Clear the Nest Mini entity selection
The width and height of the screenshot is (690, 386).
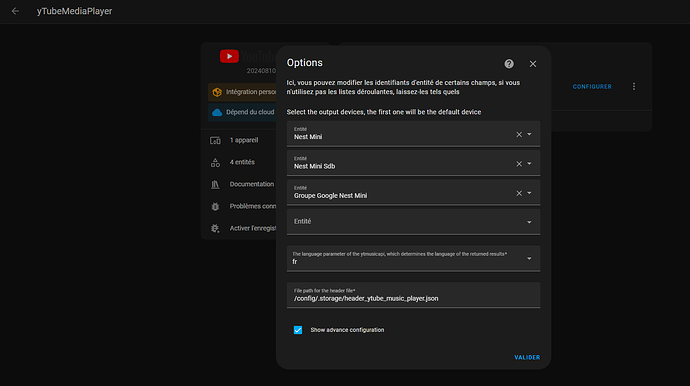519,134
